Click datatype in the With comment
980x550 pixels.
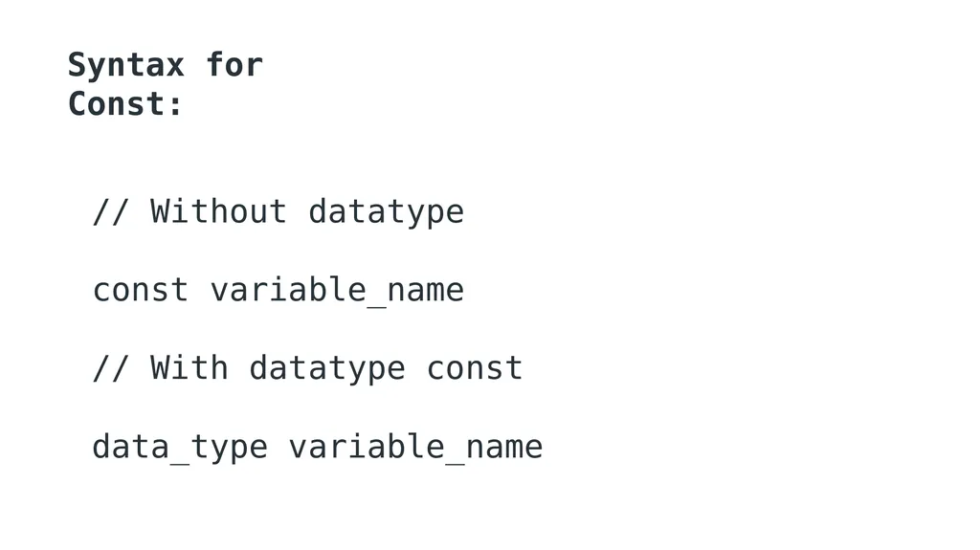[x=327, y=369]
